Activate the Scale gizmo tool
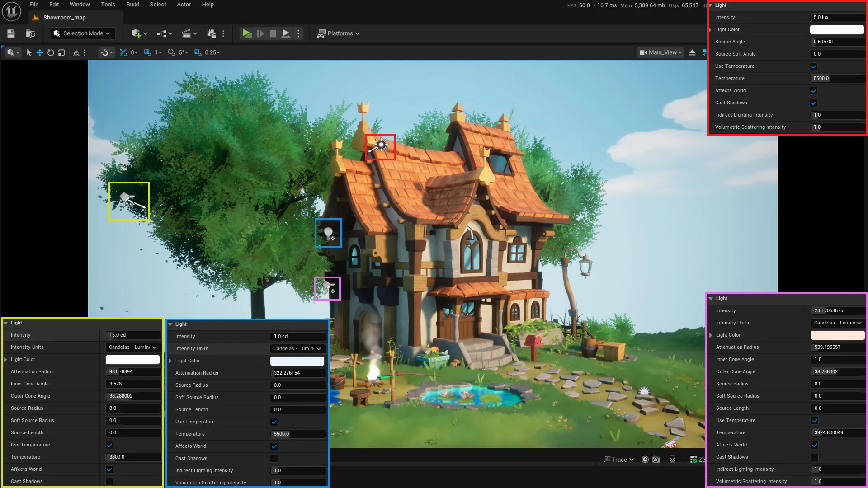 61,52
